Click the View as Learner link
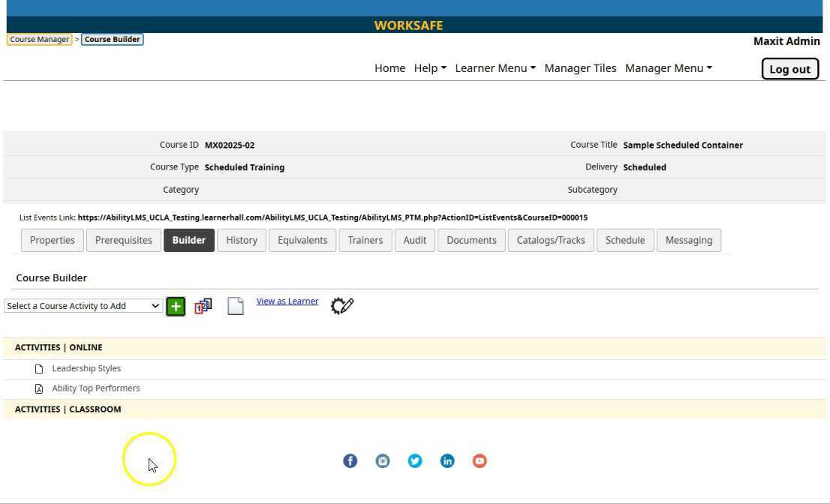Screen dimensions: 830x504 point(287,301)
